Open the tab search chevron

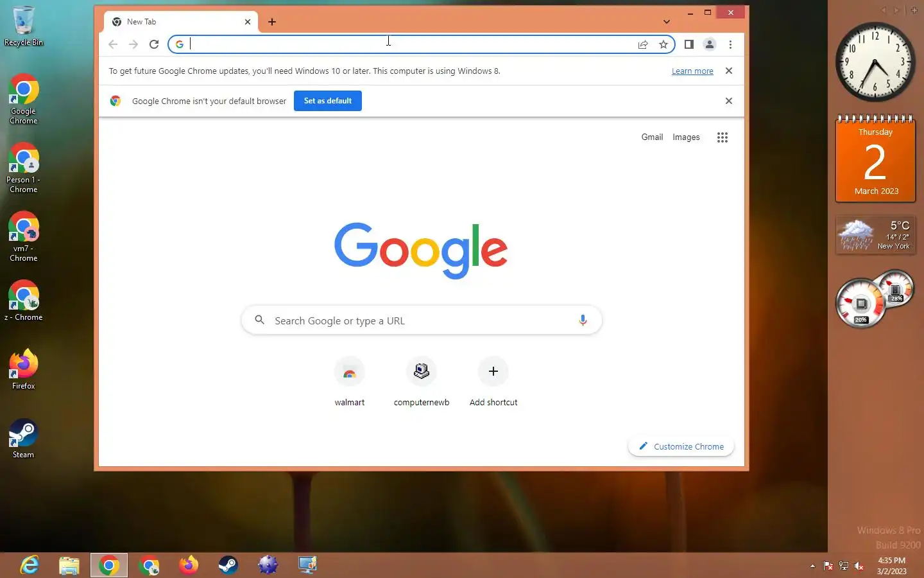coord(667,22)
